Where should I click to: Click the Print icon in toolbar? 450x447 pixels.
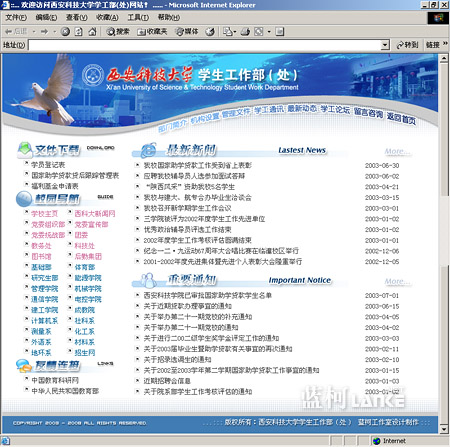(245, 32)
